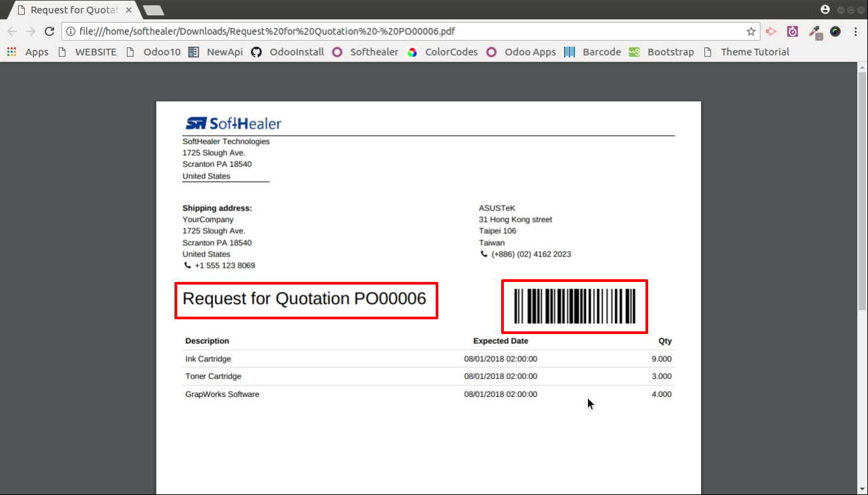The image size is (868, 495).
Task: Click the Description column header
Action: point(207,341)
